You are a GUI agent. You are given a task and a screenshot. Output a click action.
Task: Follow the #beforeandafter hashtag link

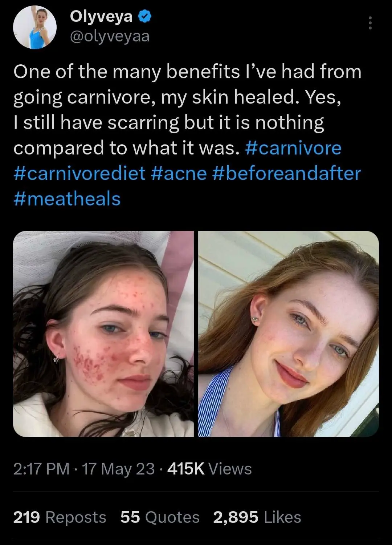[x=286, y=173]
